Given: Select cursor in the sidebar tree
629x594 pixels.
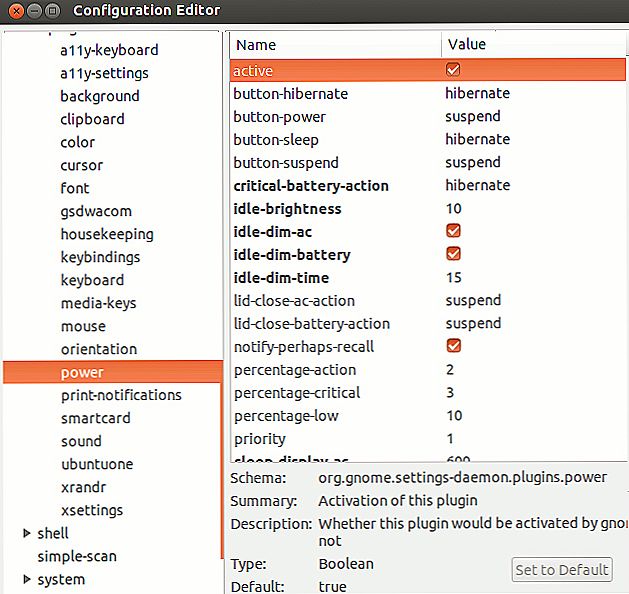Looking at the screenshot, I should (x=81, y=165).
